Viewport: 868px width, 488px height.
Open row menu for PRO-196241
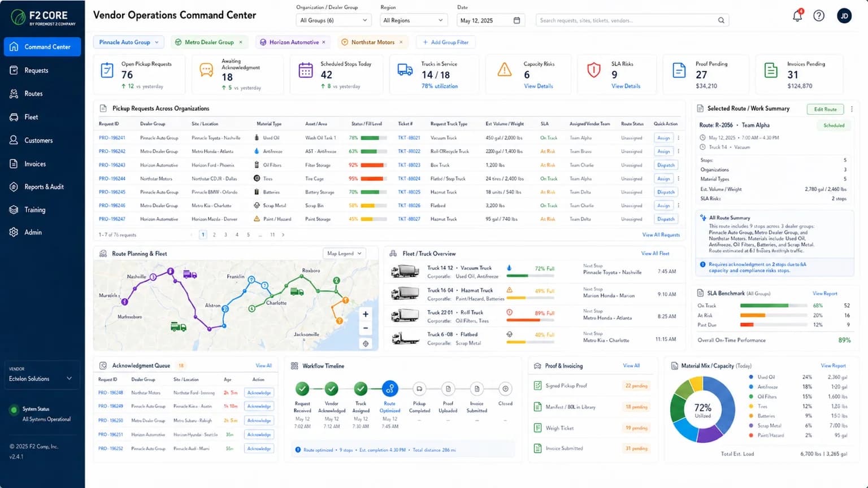pos(679,138)
